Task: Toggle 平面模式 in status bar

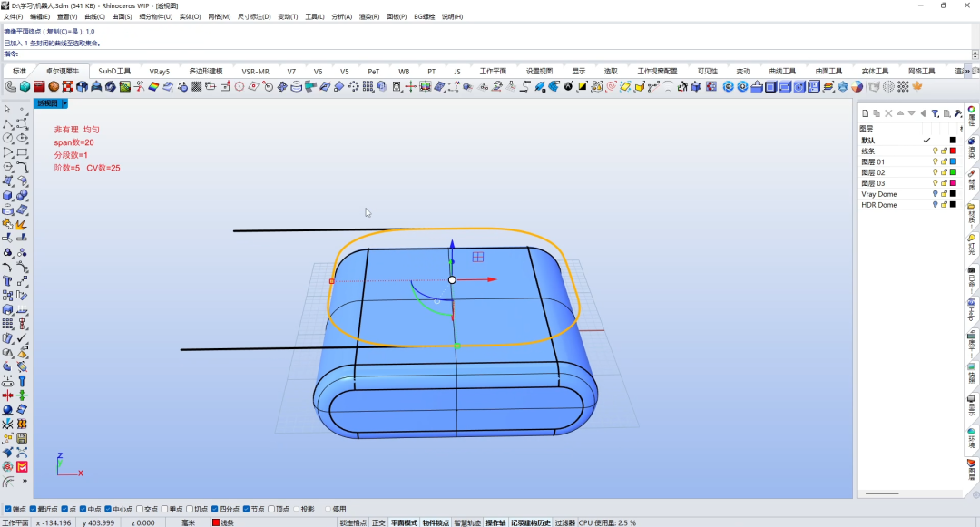Action: [x=404, y=522]
